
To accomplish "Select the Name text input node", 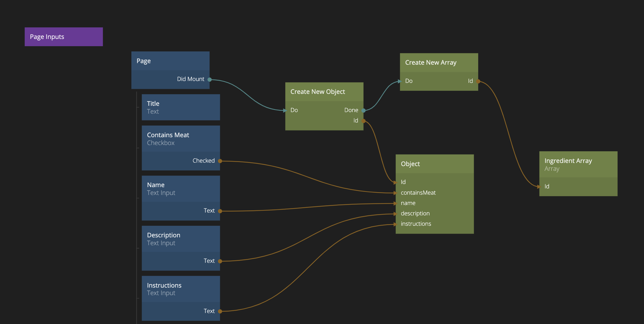I will tap(181, 189).
